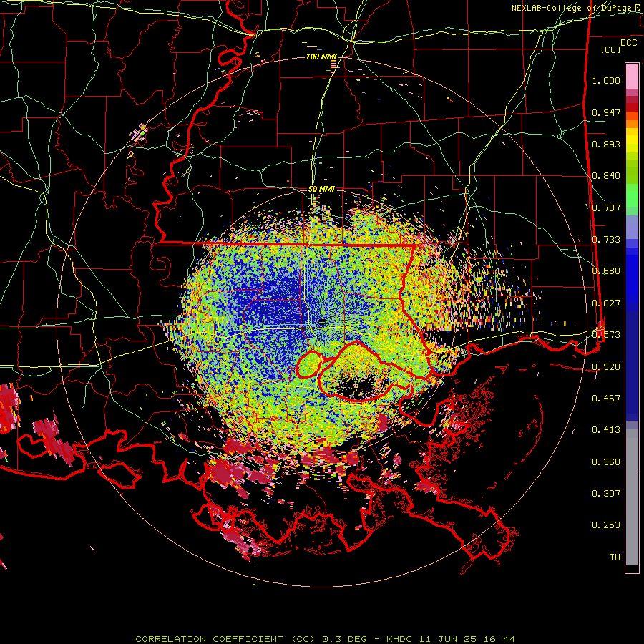Click the KHDC station identifier
Image resolution: width=644 pixels, height=644 pixels.
[x=401, y=639]
